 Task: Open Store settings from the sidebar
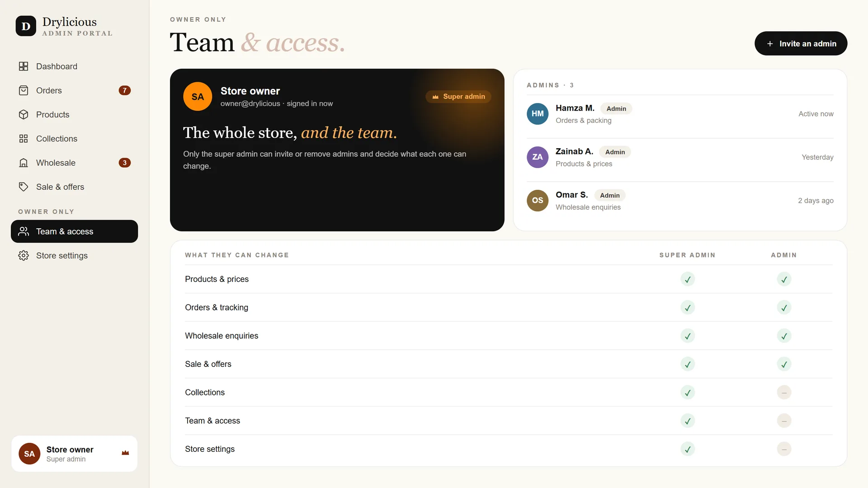coord(74,256)
